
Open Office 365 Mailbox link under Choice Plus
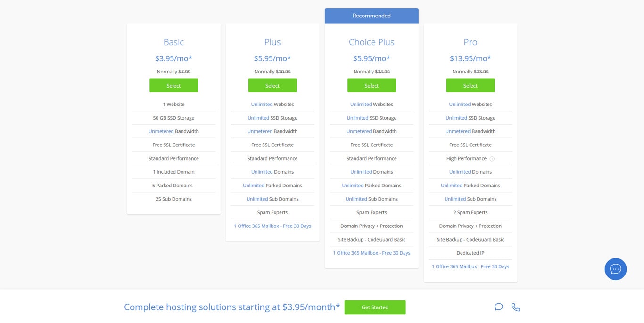[x=372, y=253]
